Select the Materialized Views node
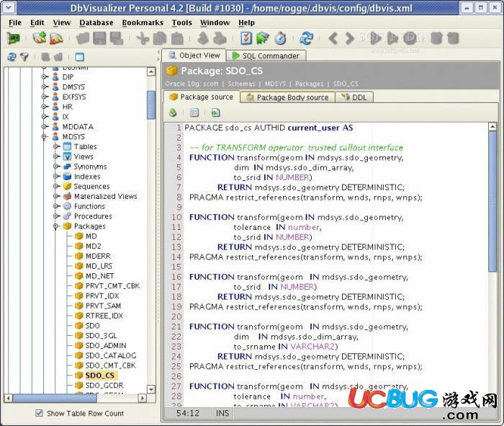Image resolution: width=504 pixels, height=426 pixels. click(105, 196)
